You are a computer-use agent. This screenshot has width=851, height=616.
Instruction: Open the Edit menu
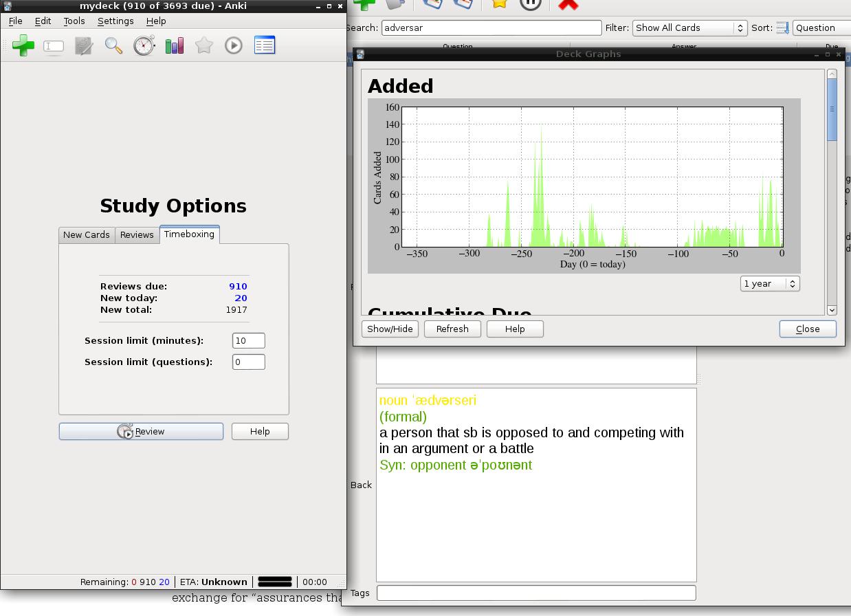click(43, 21)
